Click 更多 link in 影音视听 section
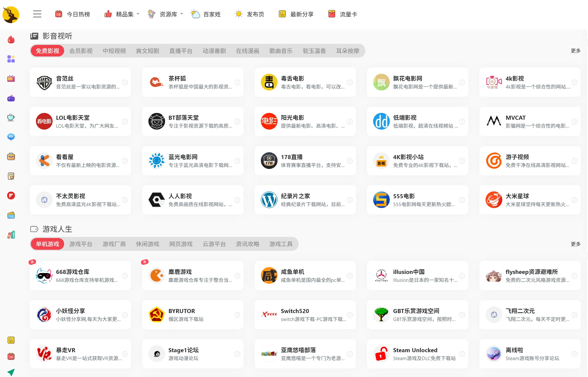The image size is (588, 377). [x=576, y=51]
